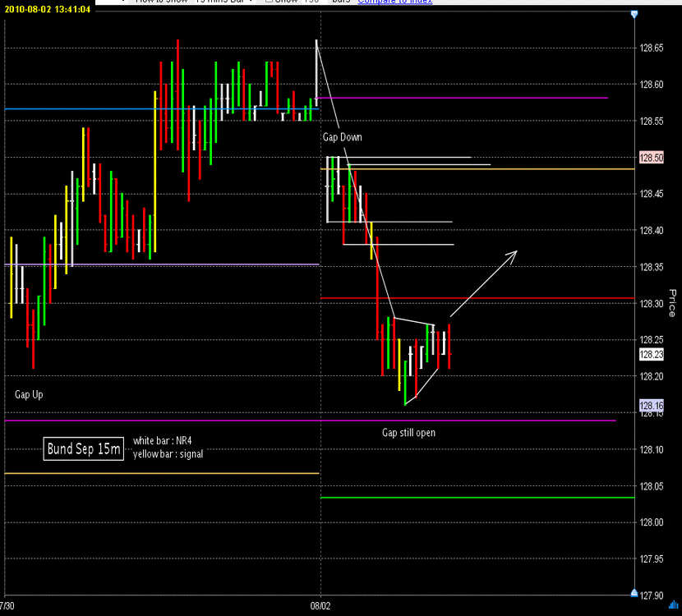Image resolution: width=682 pixels, height=616 pixels.
Task: Click the 128.60 price axis label
Action: pos(652,85)
